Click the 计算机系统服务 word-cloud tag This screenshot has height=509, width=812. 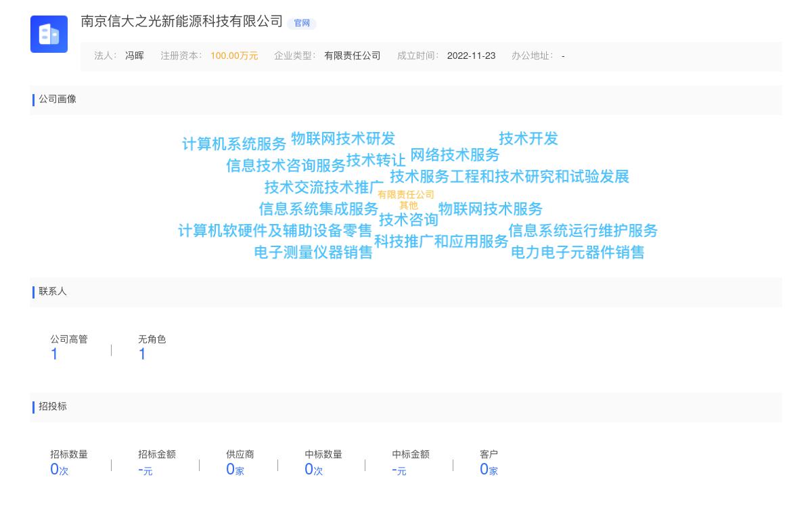[234, 144]
